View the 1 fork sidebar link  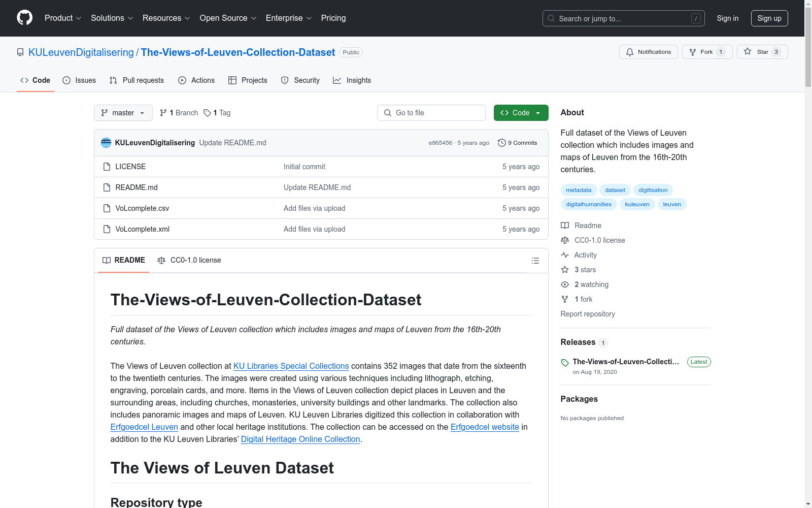tap(577, 299)
